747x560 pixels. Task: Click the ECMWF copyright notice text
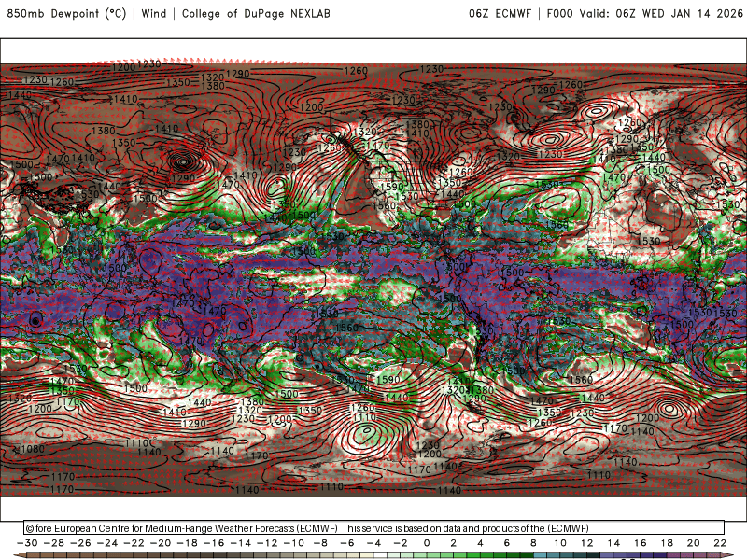pos(307,528)
